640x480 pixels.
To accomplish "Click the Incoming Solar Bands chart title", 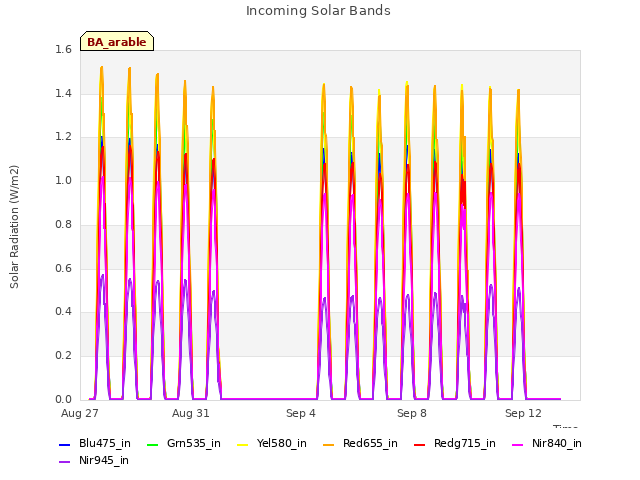I will point(318,11).
